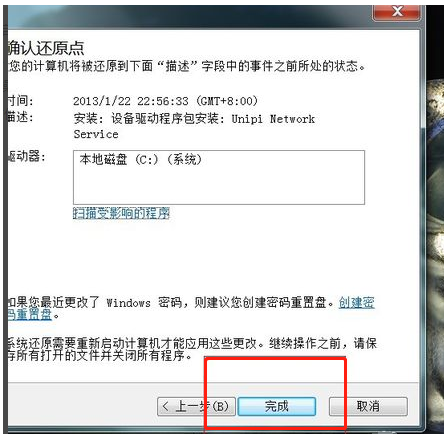Click the 码重置盘 continuation of the link
Screen dimensions: 444x434
[x=29, y=315]
